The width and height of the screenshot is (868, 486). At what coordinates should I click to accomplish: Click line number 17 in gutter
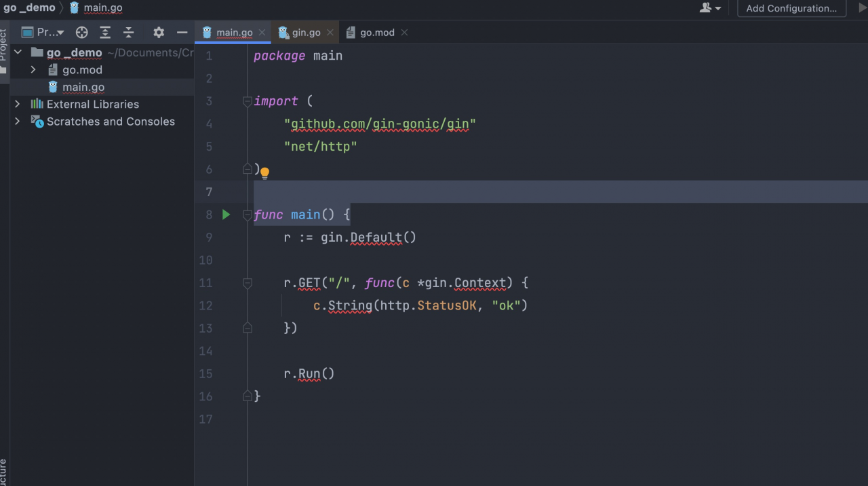click(205, 419)
